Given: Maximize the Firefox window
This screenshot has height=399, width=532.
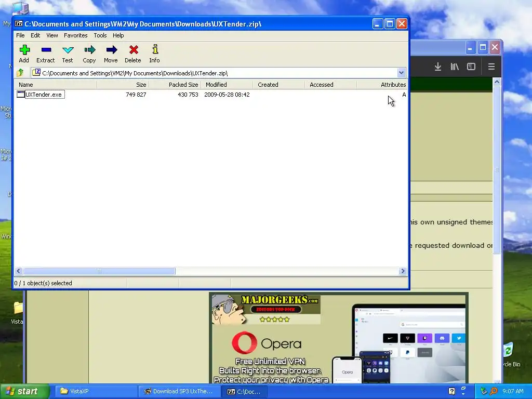Looking at the screenshot, I should (x=483, y=47).
